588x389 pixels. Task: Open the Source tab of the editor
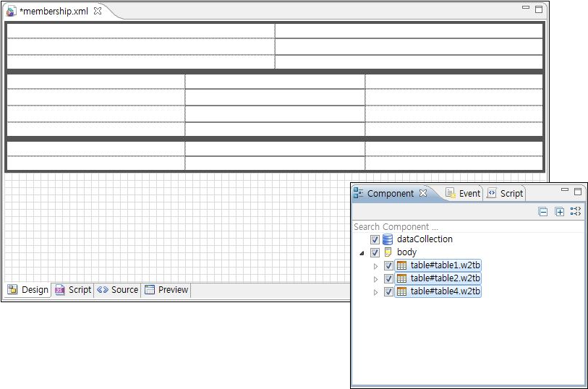tap(118, 290)
